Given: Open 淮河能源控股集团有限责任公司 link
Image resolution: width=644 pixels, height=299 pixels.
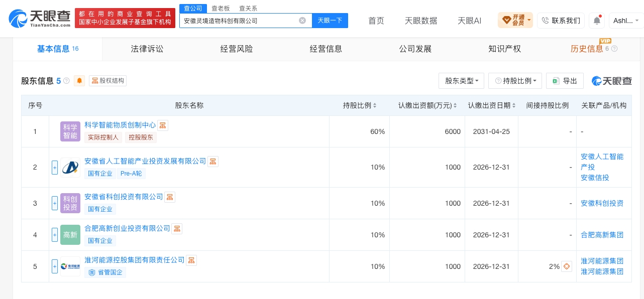Looking at the screenshot, I should [x=135, y=260].
